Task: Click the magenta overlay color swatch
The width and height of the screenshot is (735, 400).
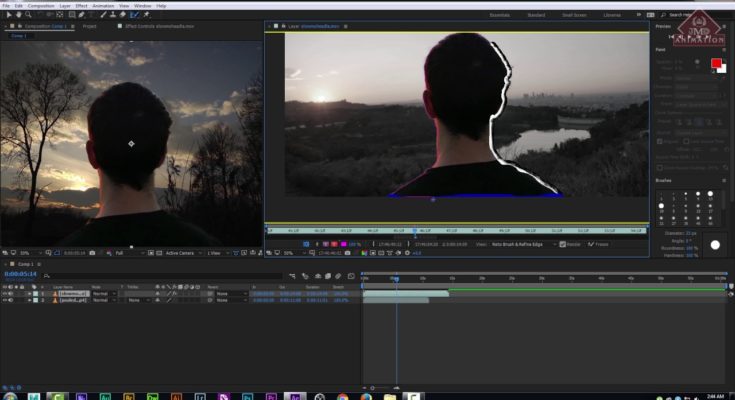Action: point(343,244)
